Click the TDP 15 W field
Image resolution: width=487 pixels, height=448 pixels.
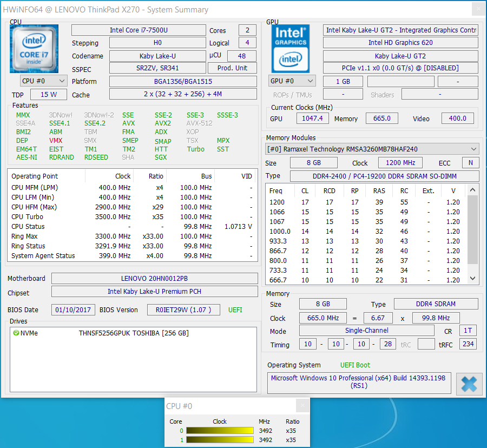click(49, 94)
